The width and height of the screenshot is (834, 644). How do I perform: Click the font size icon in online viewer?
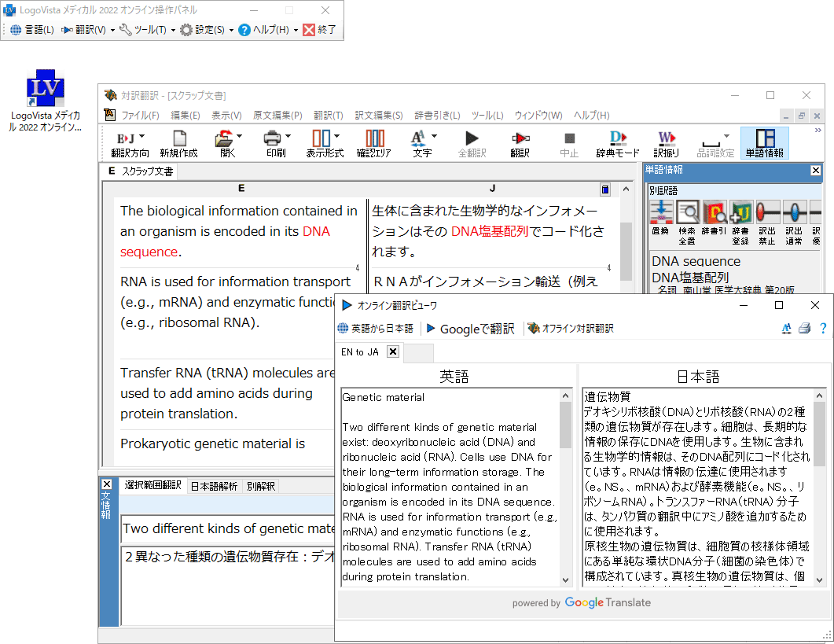786,329
